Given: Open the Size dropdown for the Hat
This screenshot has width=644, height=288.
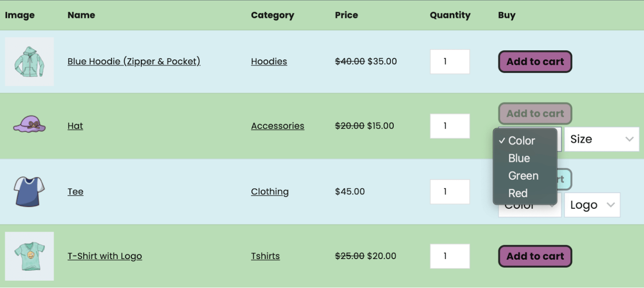Looking at the screenshot, I should tap(601, 139).
